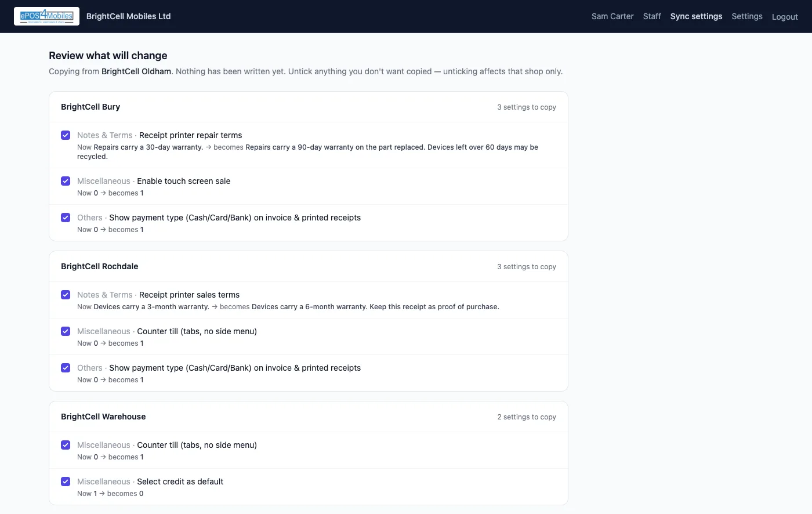Untick Receipt printer sales terms for Rochdale

click(x=66, y=295)
